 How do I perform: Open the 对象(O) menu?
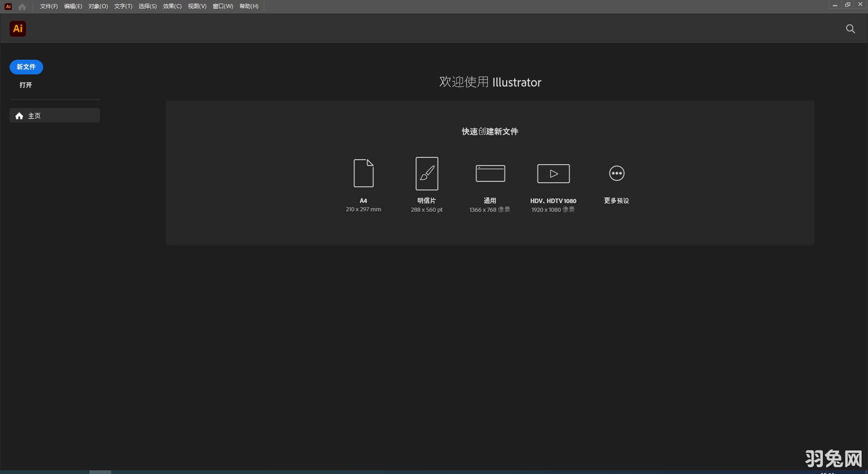(x=98, y=6)
